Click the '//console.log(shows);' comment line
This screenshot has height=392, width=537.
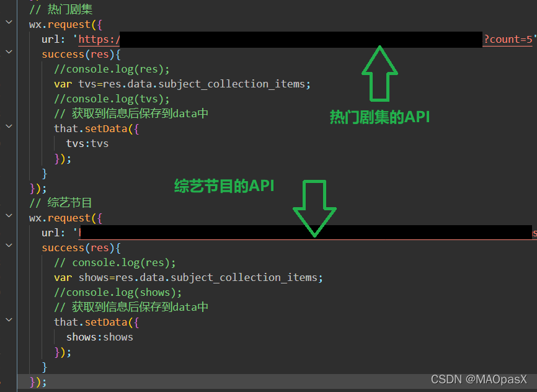(x=118, y=293)
